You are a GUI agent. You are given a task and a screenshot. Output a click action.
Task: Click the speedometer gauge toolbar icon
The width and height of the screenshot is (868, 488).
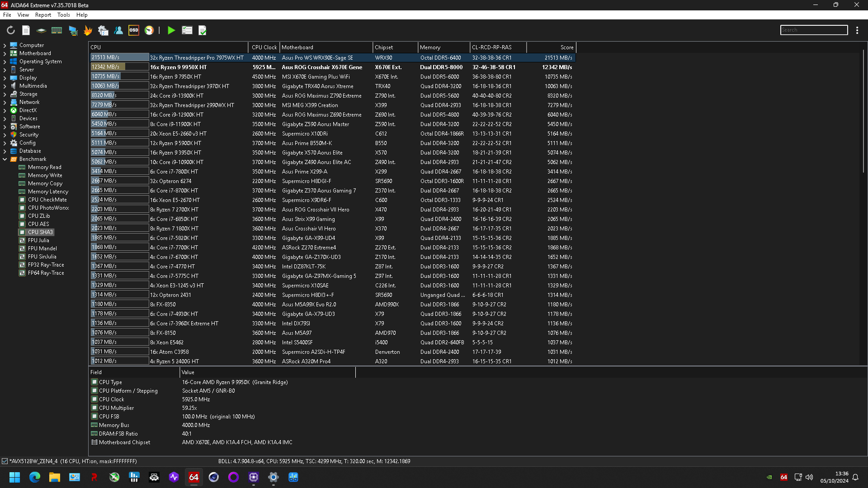(x=149, y=30)
